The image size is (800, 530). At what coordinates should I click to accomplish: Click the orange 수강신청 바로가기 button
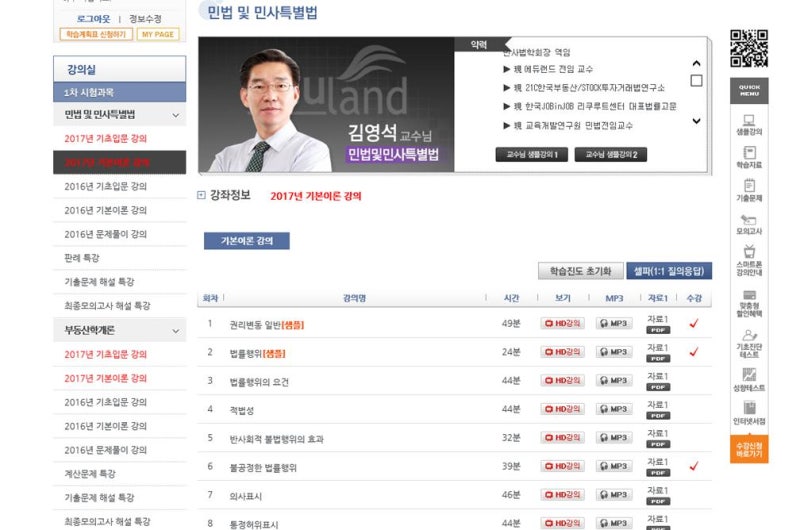[x=749, y=449]
